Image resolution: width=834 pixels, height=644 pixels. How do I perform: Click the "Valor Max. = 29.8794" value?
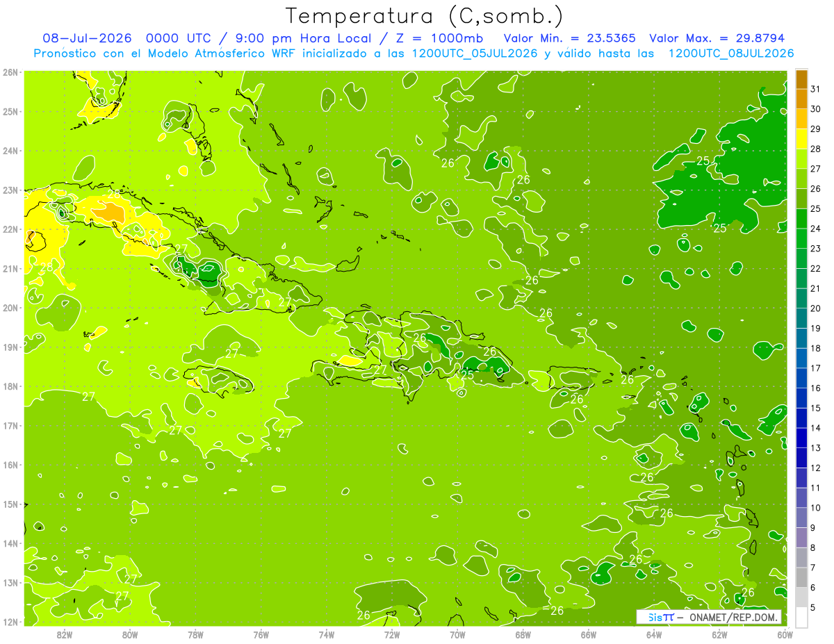pos(717,38)
